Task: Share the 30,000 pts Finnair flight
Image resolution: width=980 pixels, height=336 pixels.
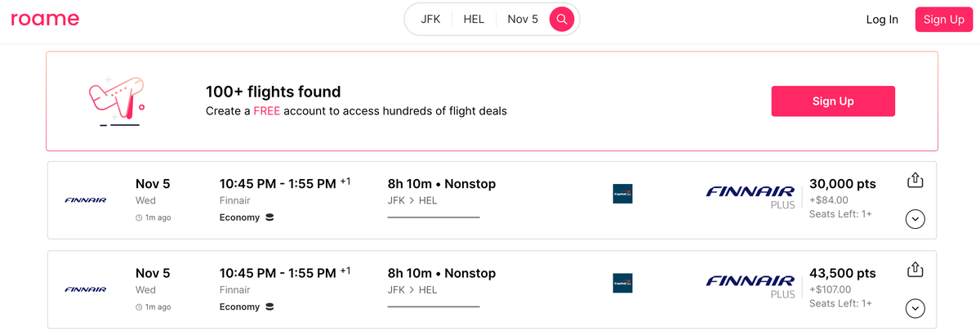Action: (915, 180)
